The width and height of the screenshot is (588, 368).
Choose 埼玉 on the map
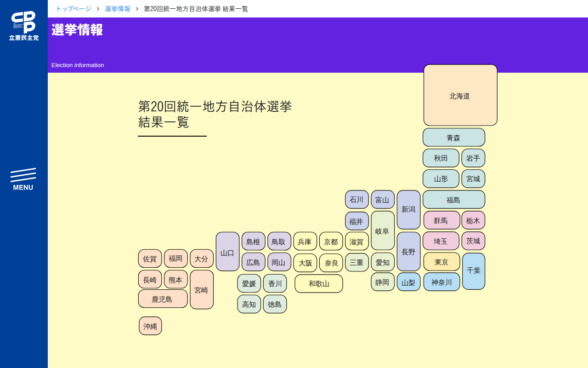tap(441, 241)
